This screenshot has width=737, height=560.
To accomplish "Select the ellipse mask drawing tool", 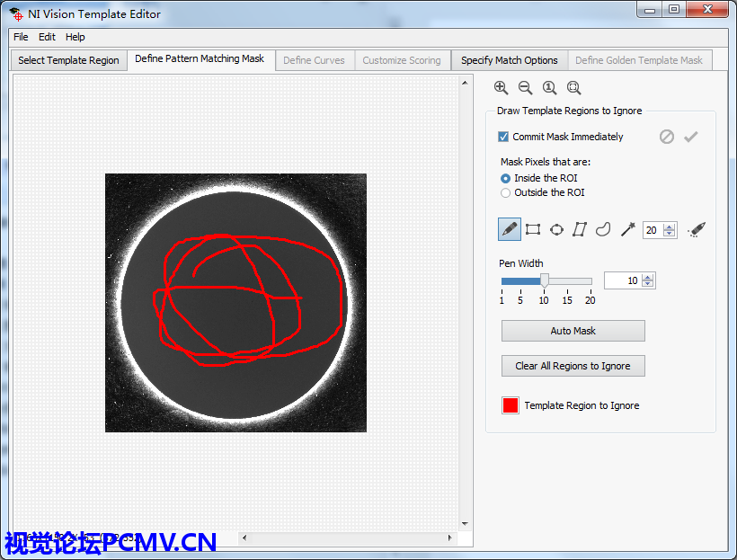I will [556, 229].
